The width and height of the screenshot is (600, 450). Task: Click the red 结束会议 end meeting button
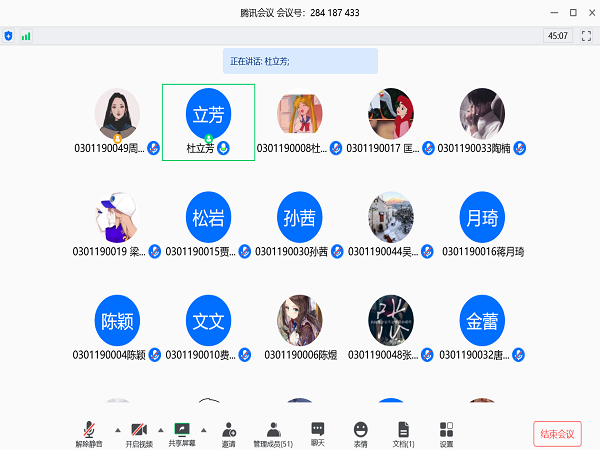click(x=557, y=433)
